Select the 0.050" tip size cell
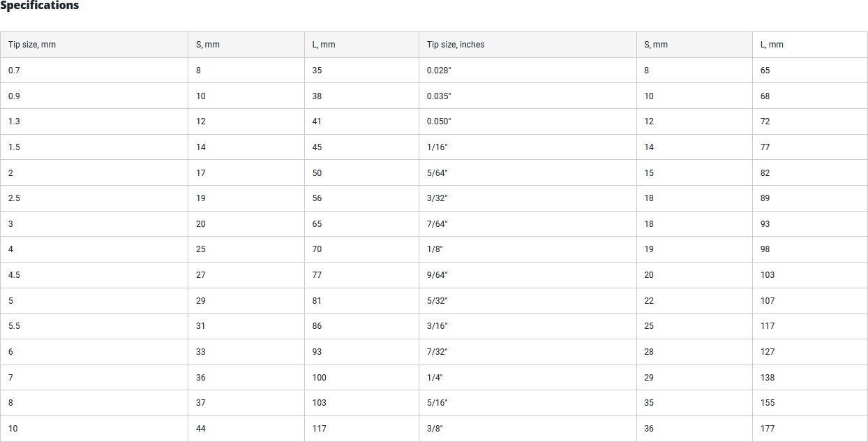 pyautogui.click(x=527, y=121)
